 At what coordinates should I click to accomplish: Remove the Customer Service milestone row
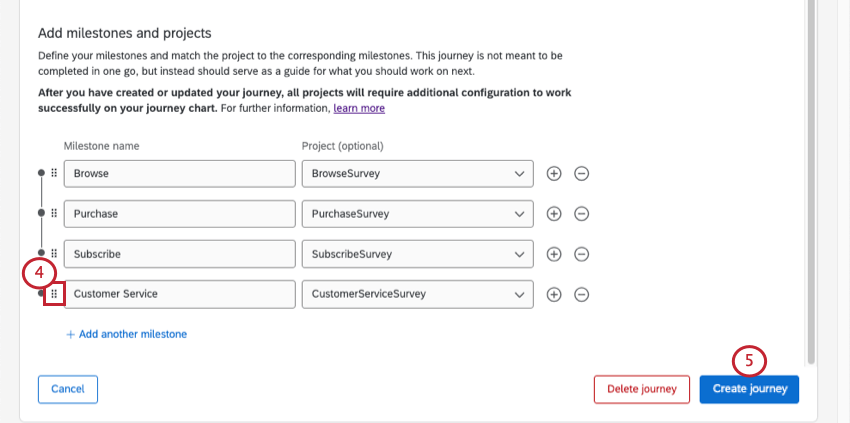point(581,294)
